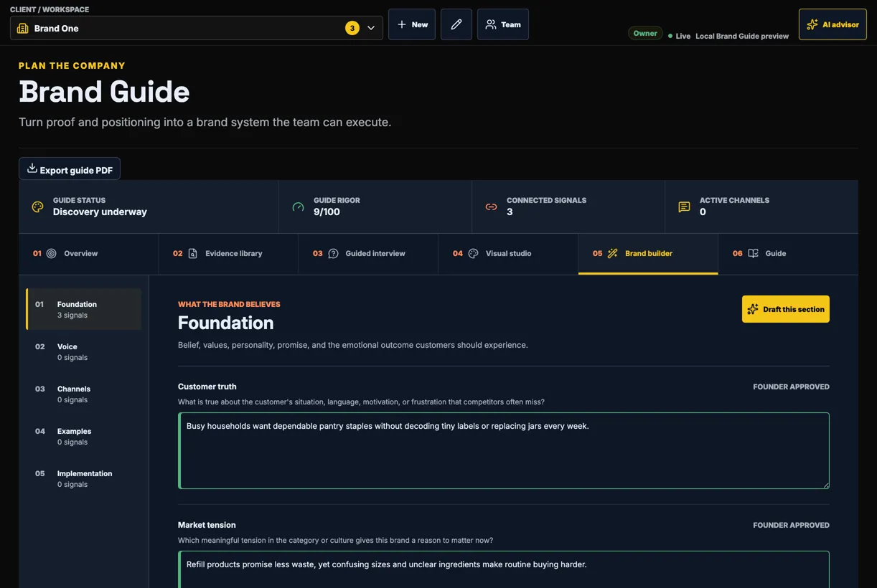Click the magic wand icon on Brand builder

click(613, 253)
